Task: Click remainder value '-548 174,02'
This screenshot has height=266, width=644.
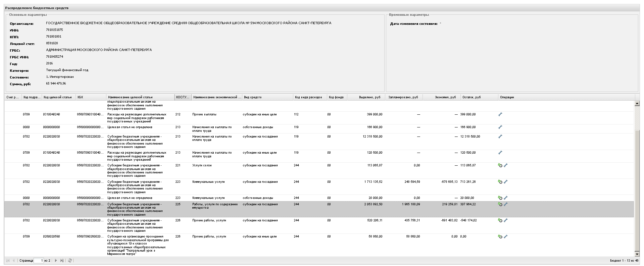Action: pyautogui.click(x=468, y=220)
